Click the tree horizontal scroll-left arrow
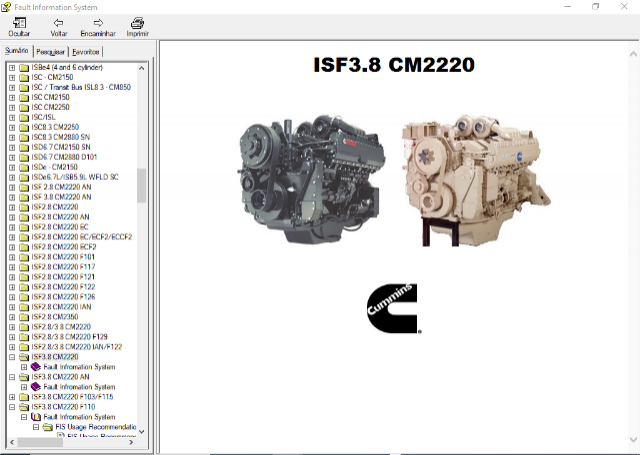 pyautogui.click(x=11, y=442)
